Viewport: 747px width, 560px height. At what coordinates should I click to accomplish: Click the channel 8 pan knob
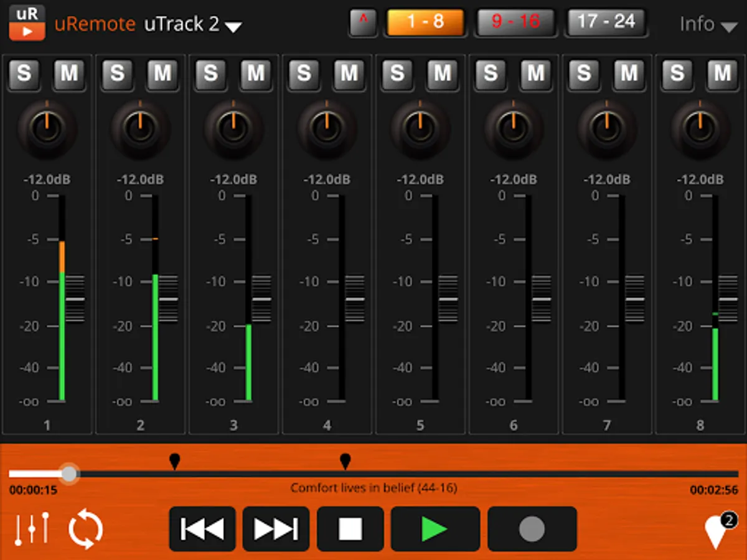700,128
